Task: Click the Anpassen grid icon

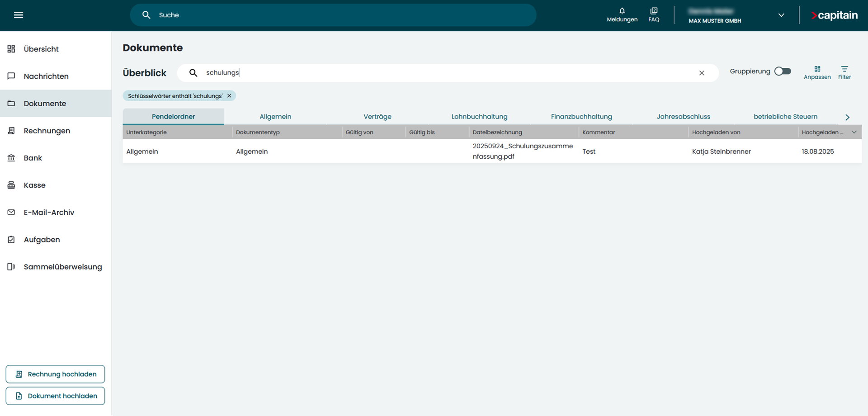Action: click(817, 72)
